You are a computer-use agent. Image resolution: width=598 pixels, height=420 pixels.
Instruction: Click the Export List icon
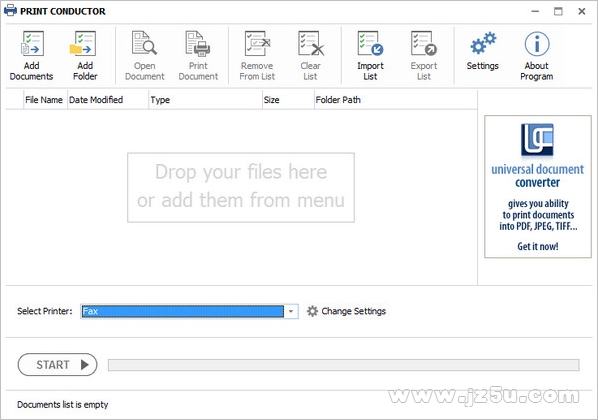pyautogui.click(x=424, y=43)
